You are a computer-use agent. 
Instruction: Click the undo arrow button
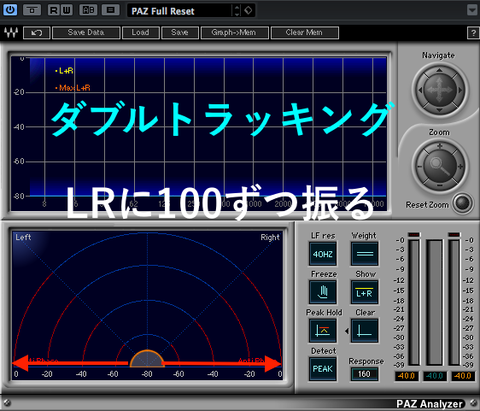coord(36,33)
